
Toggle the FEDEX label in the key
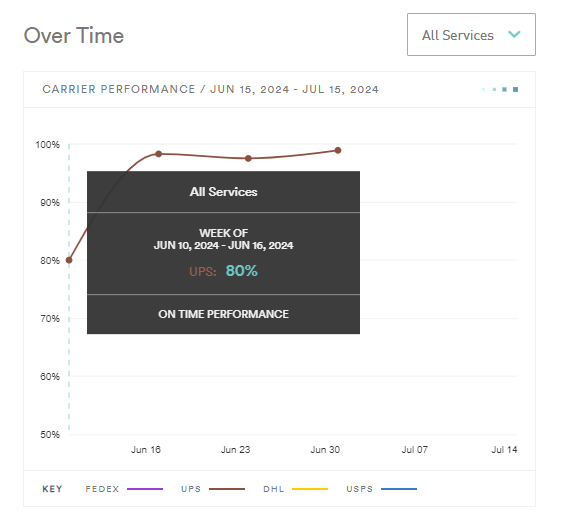tap(102, 489)
